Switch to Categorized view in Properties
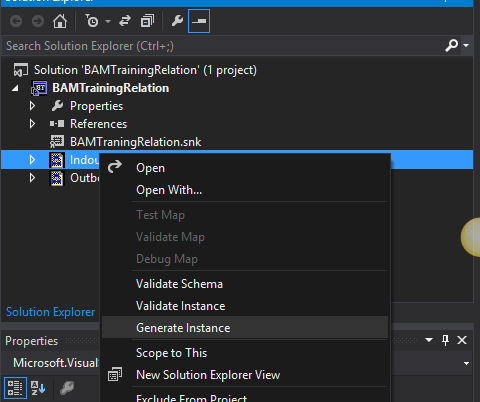Screen dimensions: 480x402 click(15, 388)
